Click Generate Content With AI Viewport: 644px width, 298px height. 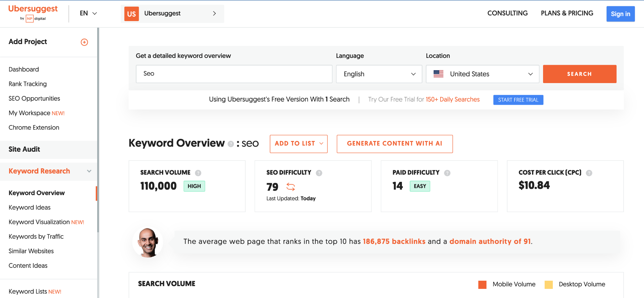[395, 144]
